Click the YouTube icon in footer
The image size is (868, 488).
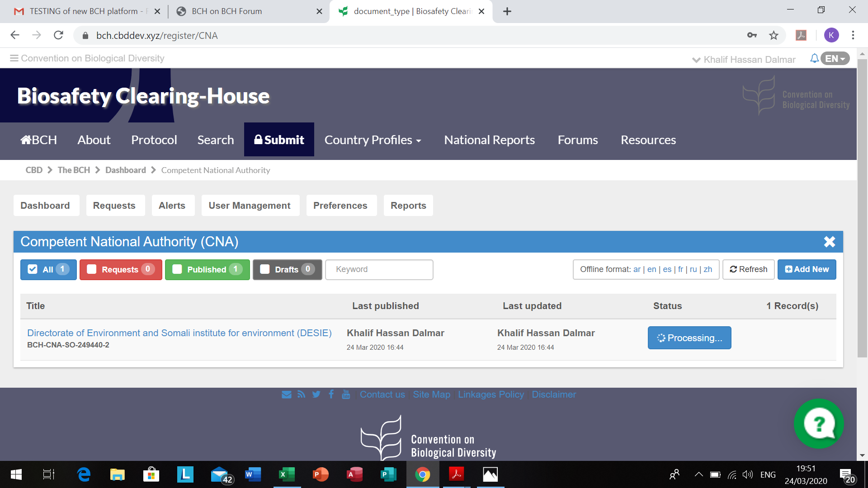[346, 394]
